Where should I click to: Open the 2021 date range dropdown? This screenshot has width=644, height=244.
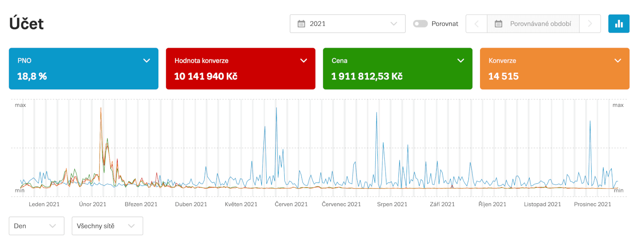347,24
